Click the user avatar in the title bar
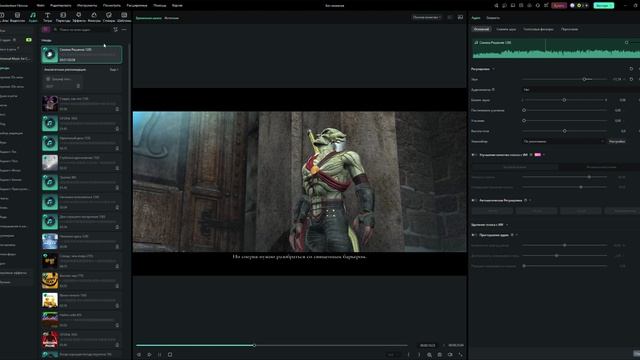The width and height of the screenshot is (640, 360). [572, 5]
